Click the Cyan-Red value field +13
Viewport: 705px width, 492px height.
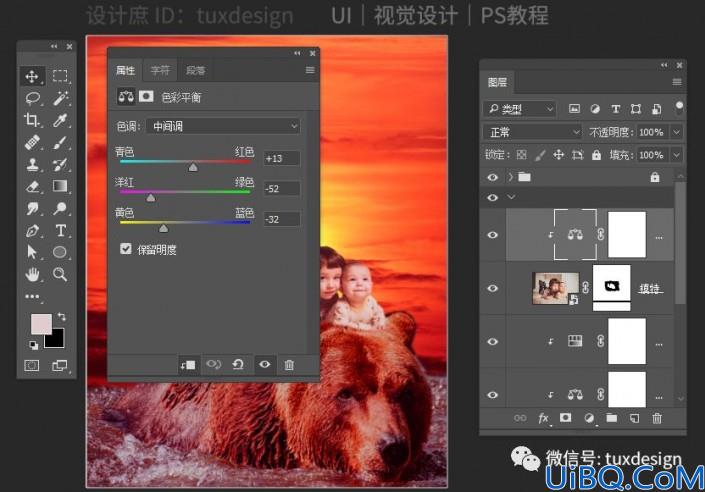(281, 158)
